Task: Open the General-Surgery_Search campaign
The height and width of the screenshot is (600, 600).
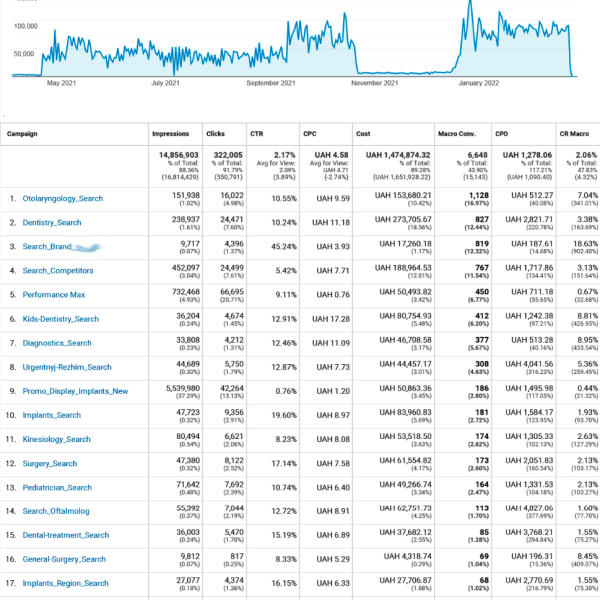Action: [64, 560]
